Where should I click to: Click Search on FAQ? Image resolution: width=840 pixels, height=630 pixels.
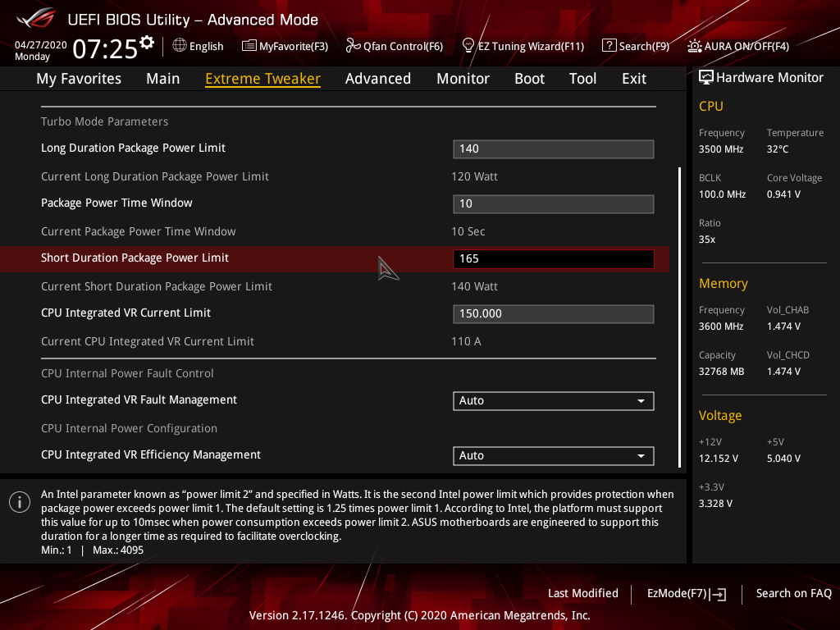tap(793, 594)
